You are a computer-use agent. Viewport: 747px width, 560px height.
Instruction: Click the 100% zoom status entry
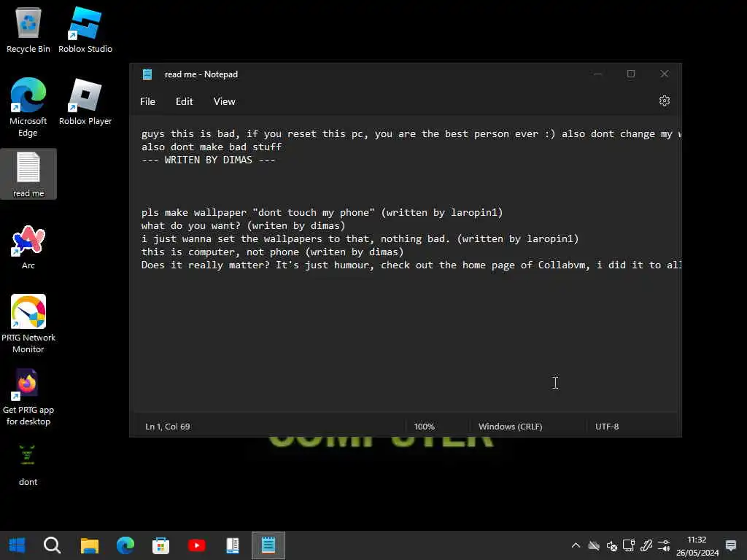click(424, 427)
